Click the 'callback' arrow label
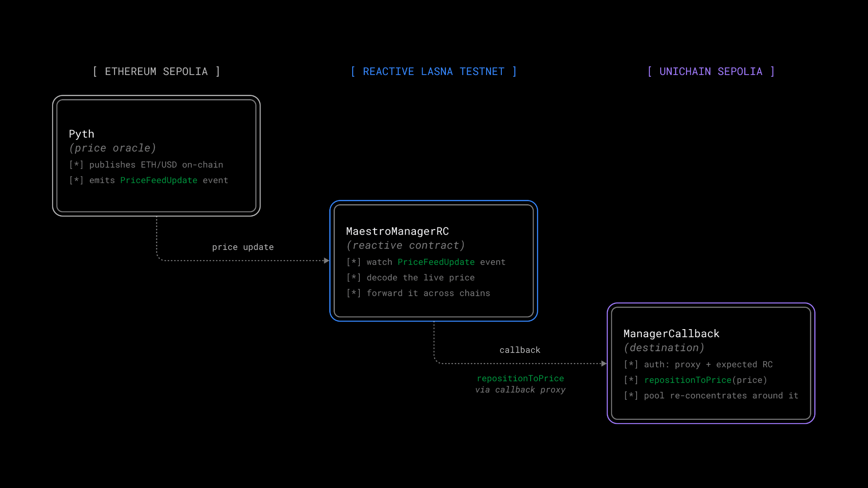The height and width of the screenshot is (488, 868). (520, 350)
